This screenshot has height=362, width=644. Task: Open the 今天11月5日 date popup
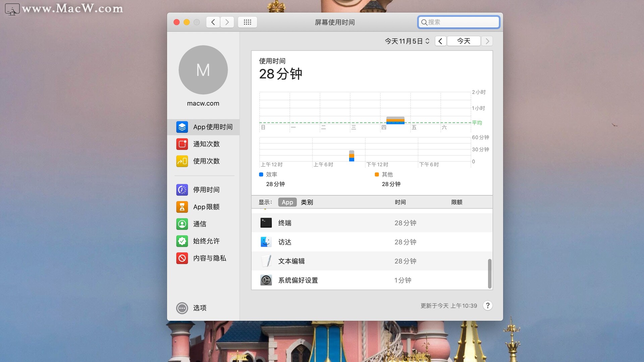407,41
